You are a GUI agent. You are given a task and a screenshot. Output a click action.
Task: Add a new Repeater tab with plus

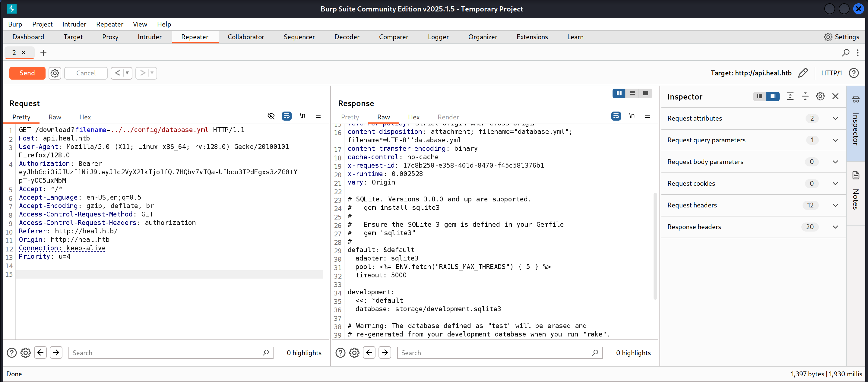coord(43,52)
